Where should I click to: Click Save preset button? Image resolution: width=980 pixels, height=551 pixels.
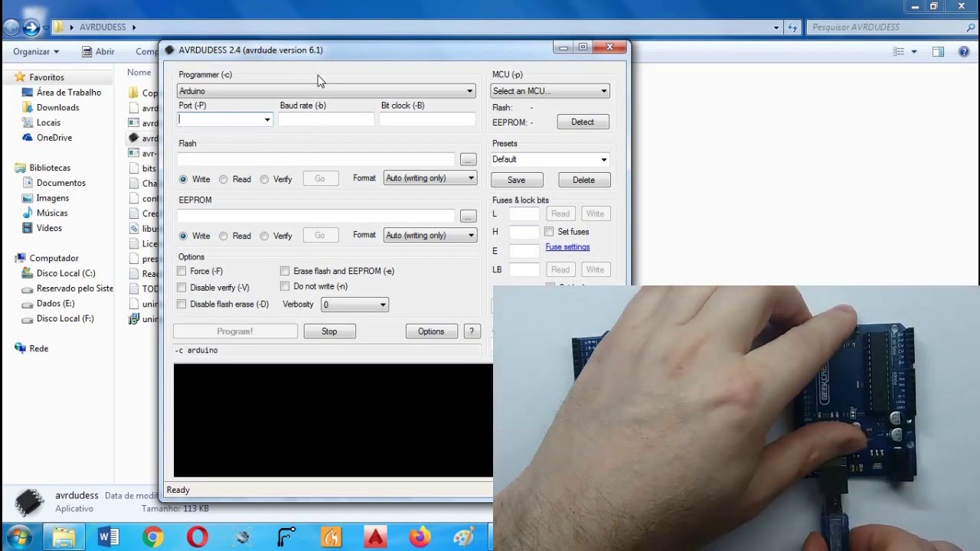[x=516, y=180]
